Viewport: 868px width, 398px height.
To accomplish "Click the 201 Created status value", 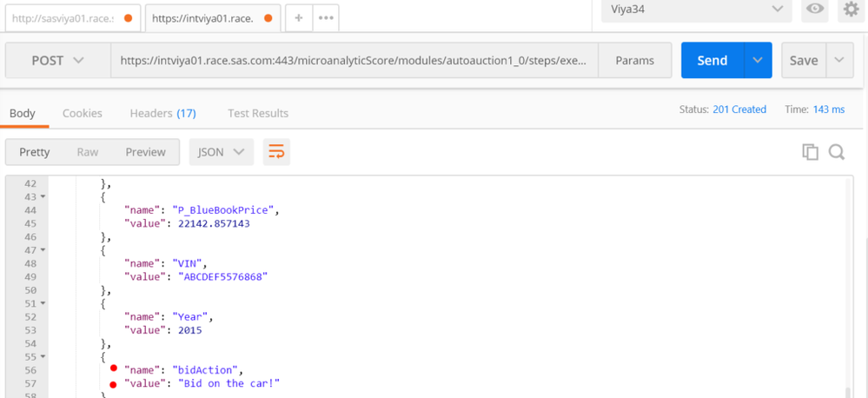I will tap(739, 109).
